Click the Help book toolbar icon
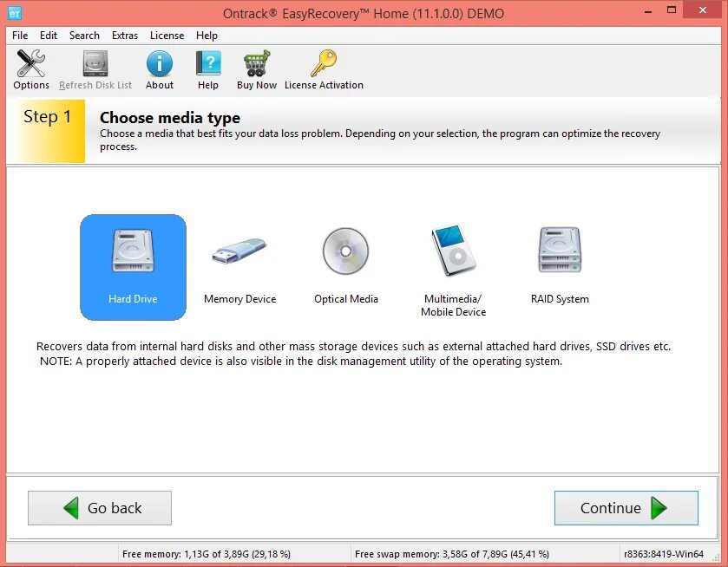Viewport: 728px width, 567px height. [208, 63]
